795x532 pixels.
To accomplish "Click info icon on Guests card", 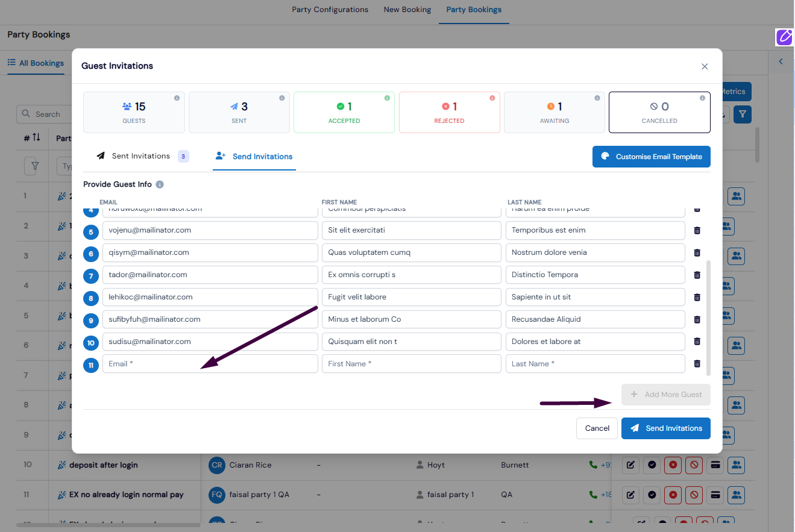I will pos(177,98).
